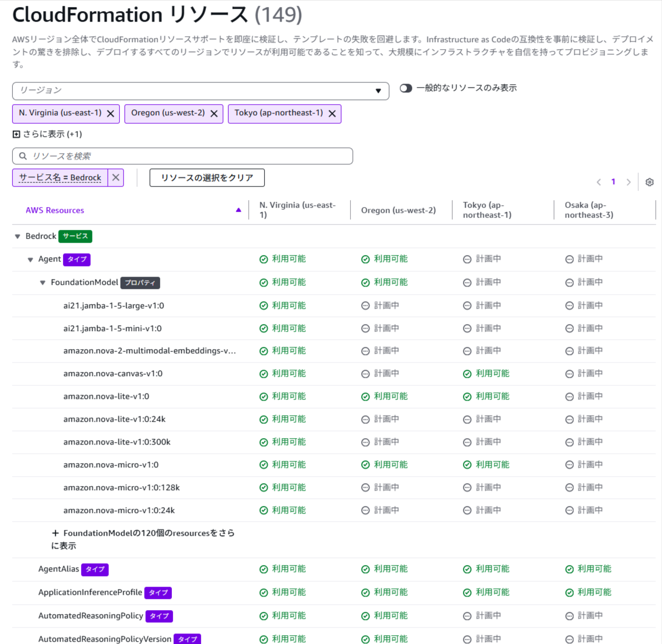This screenshot has width=662, height=644.
Task: Click the Osaka (ap-northeast-3) column header
Action: point(589,210)
